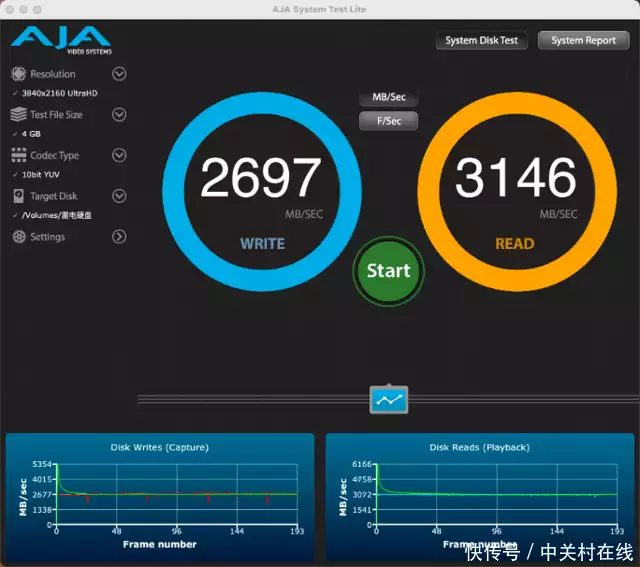Click the Codec Type filmstrip icon
The height and width of the screenshot is (567, 640).
click(x=19, y=155)
